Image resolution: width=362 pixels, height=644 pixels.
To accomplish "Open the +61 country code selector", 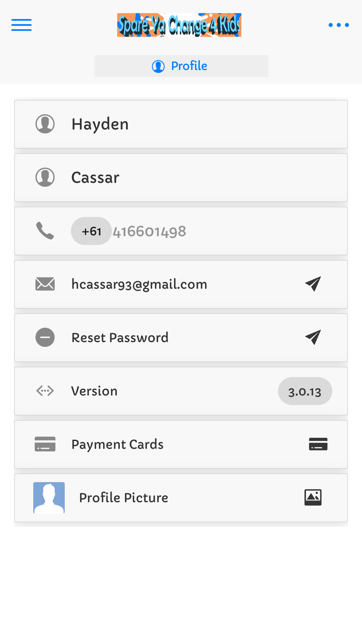I will [x=91, y=231].
